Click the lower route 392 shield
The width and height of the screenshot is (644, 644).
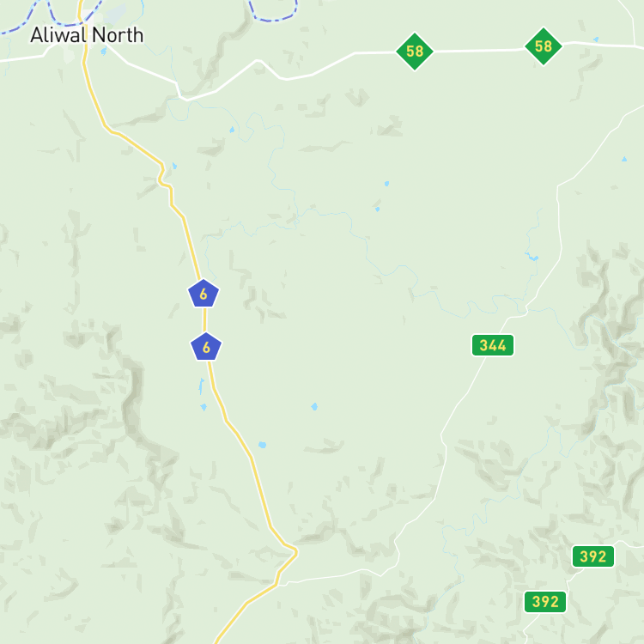[x=545, y=602]
